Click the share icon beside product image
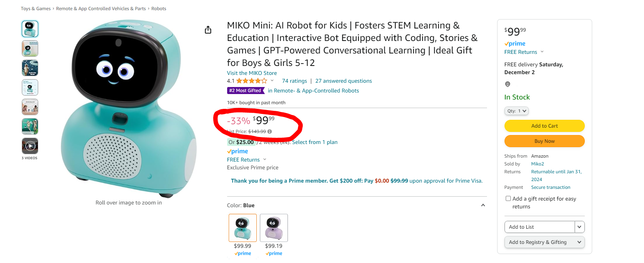Viewport: 644px width, 263px height. (208, 30)
